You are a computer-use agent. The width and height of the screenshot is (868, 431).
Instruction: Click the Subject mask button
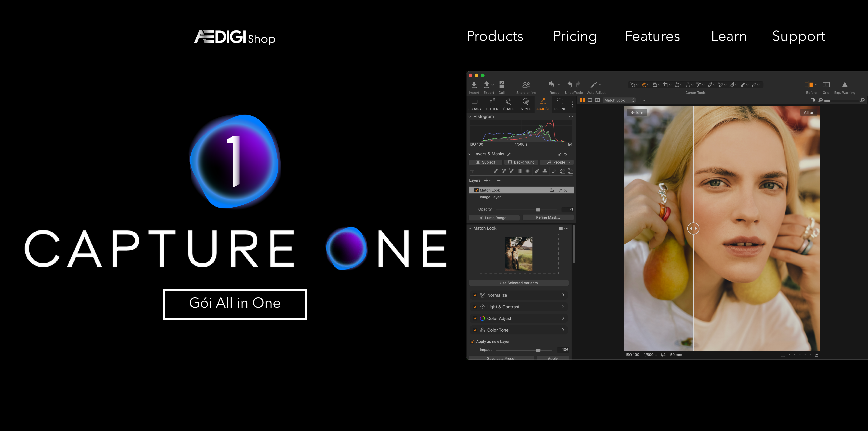[x=485, y=162]
